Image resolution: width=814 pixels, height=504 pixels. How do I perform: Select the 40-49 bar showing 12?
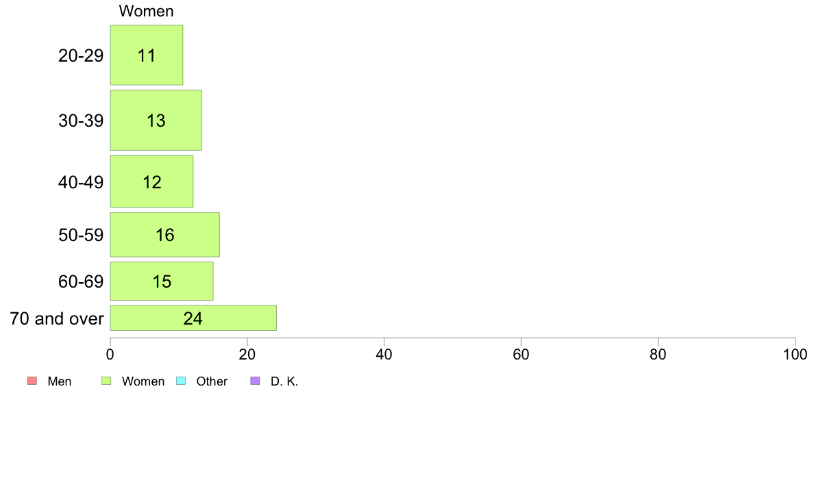click(151, 181)
